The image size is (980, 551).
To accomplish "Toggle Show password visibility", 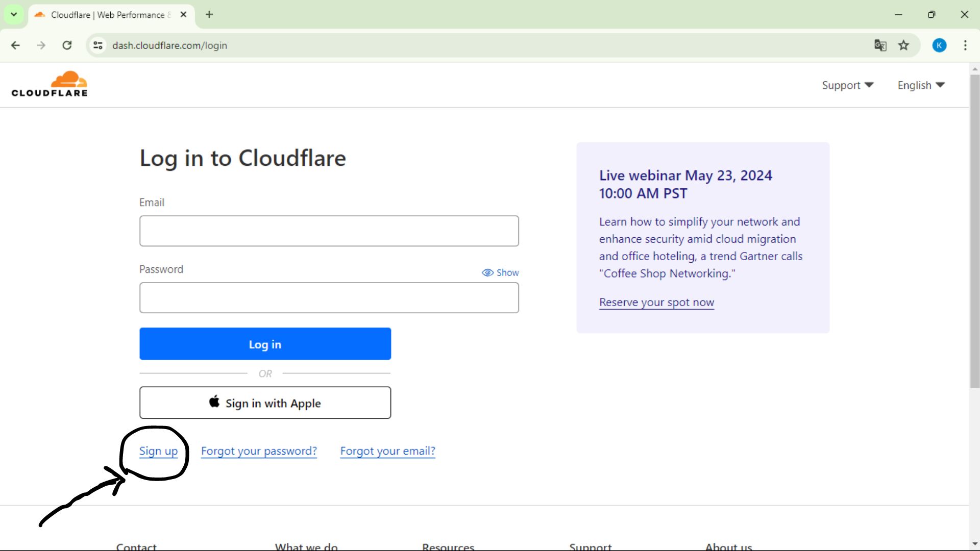I will 500,272.
